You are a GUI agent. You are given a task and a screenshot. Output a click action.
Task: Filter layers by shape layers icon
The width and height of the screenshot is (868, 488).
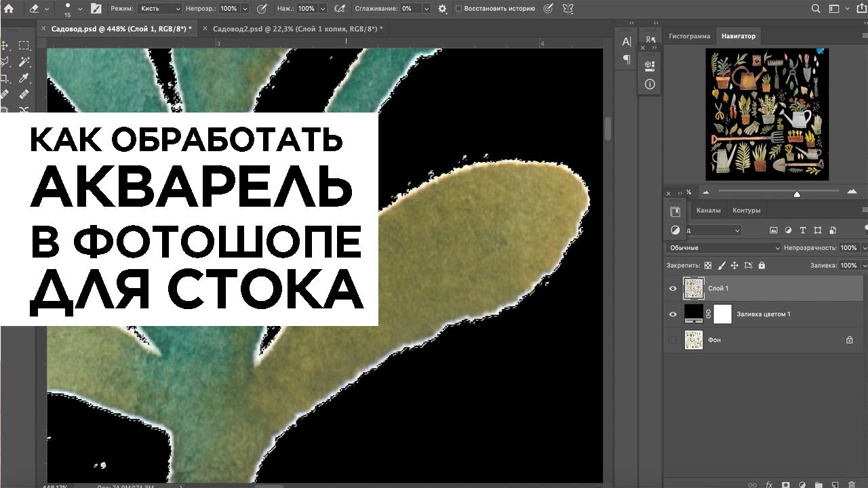(x=818, y=230)
